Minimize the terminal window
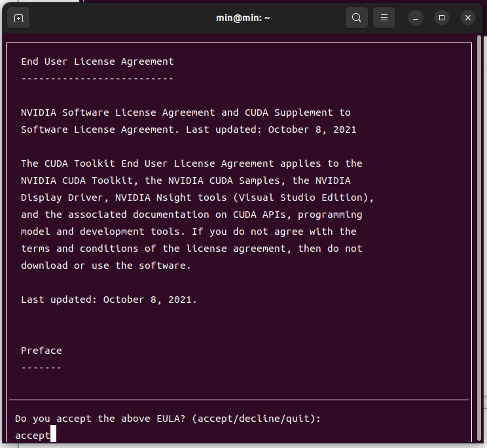Screen dimensions: 487x448 click(x=416, y=18)
